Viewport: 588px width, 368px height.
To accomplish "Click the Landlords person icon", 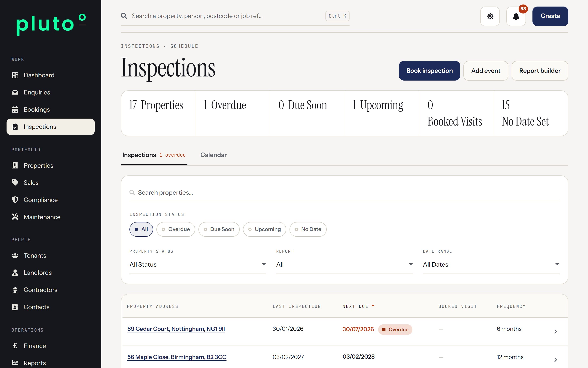I will (x=15, y=273).
